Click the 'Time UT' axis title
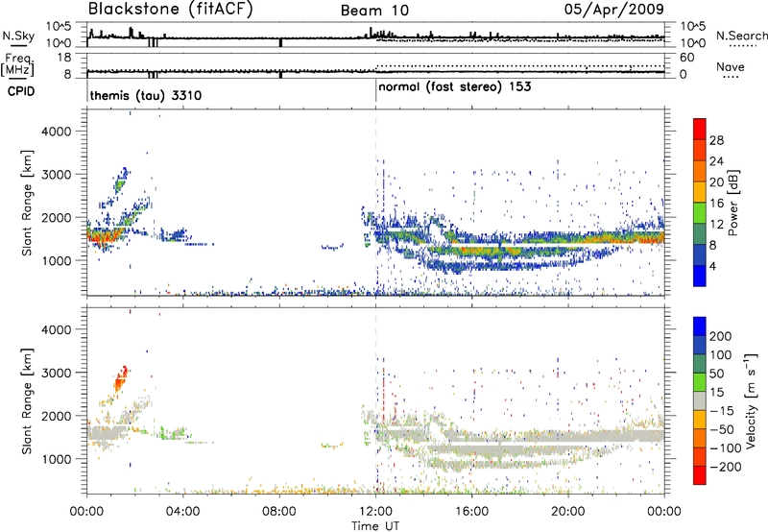This screenshot has height=532, width=768. point(375,526)
